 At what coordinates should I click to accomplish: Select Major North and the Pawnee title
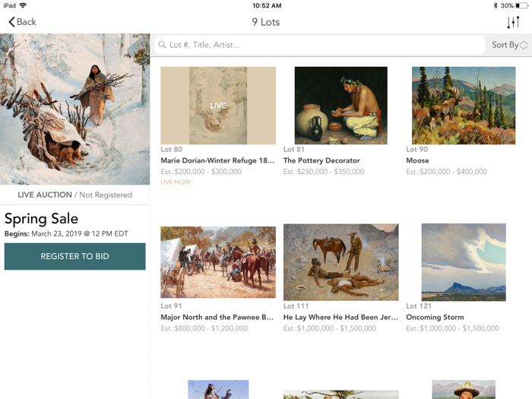pos(217,317)
